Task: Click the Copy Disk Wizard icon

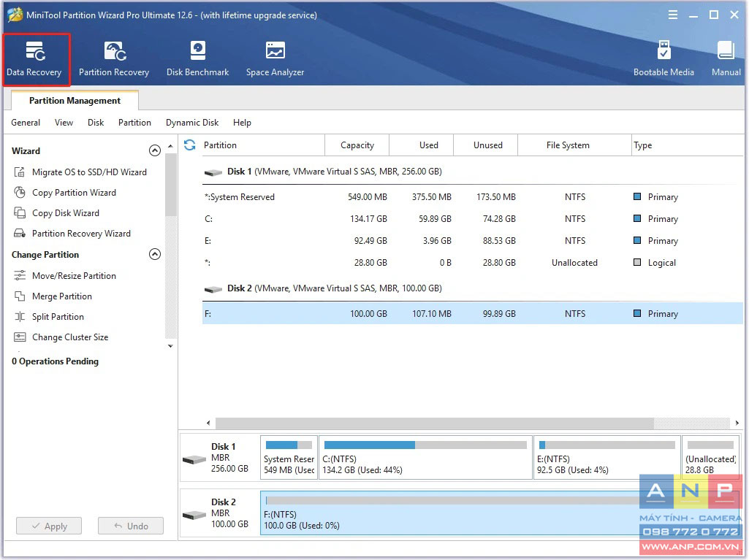Action: pos(20,213)
